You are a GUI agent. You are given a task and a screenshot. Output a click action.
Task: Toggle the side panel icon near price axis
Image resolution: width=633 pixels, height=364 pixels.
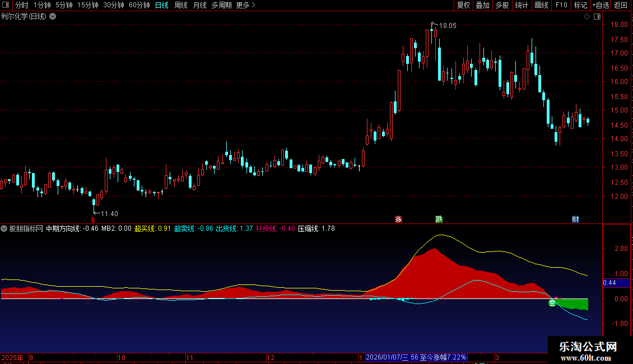coord(597,17)
